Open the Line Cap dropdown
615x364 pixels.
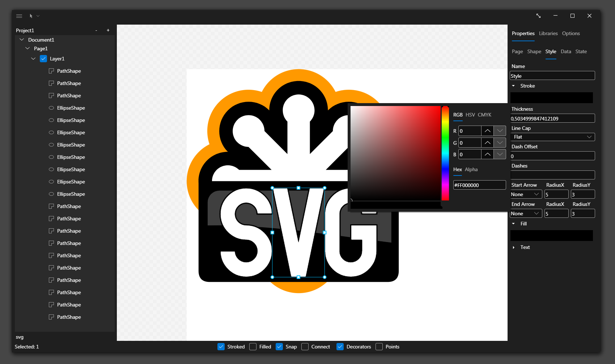(x=552, y=137)
